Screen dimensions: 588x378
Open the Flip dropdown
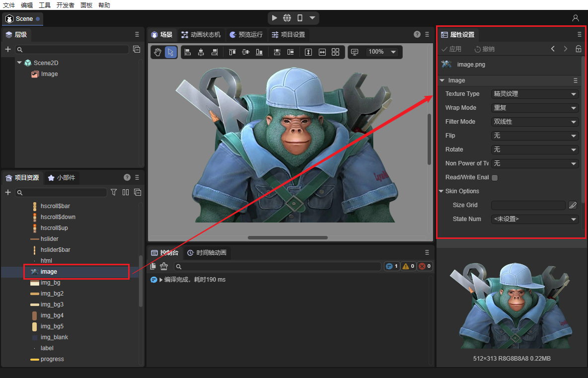[x=535, y=136]
